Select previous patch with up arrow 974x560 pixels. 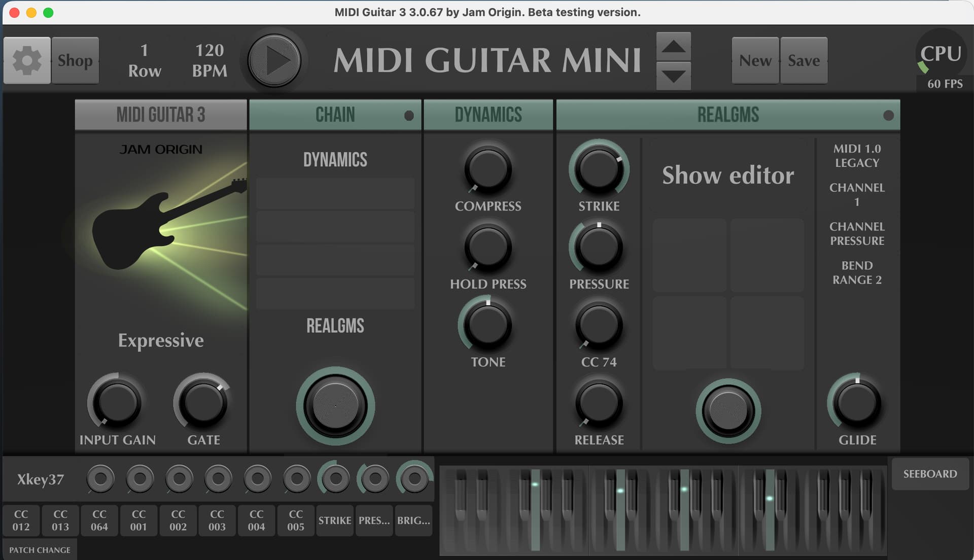673,47
